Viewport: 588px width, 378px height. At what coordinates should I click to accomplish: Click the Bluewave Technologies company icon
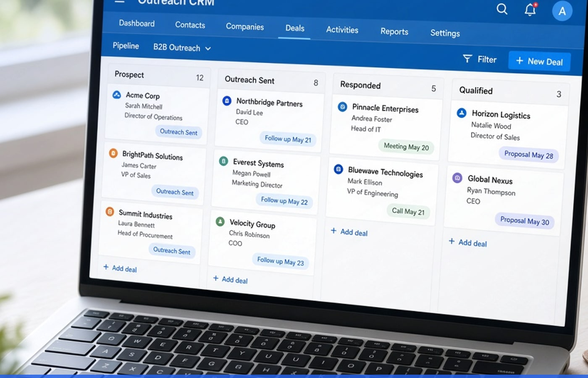pos(339,169)
